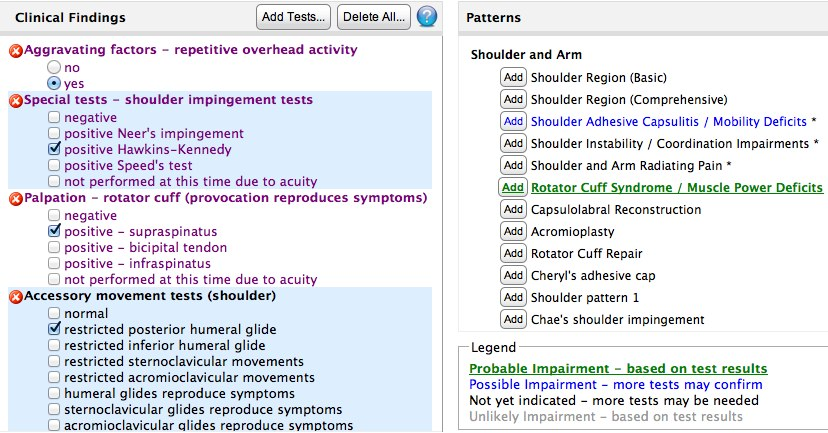Viewport: 828px width, 433px height.
Task: Click the Add Tests... button
Action: [x=293, y=17]
